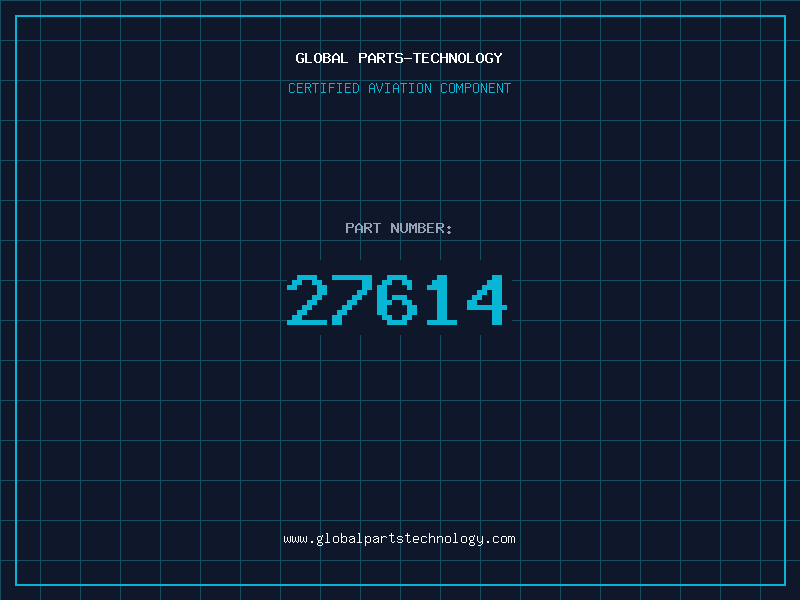Click the part number 27614
This screenshot has width=800, height=600.
tap(397, 300)
